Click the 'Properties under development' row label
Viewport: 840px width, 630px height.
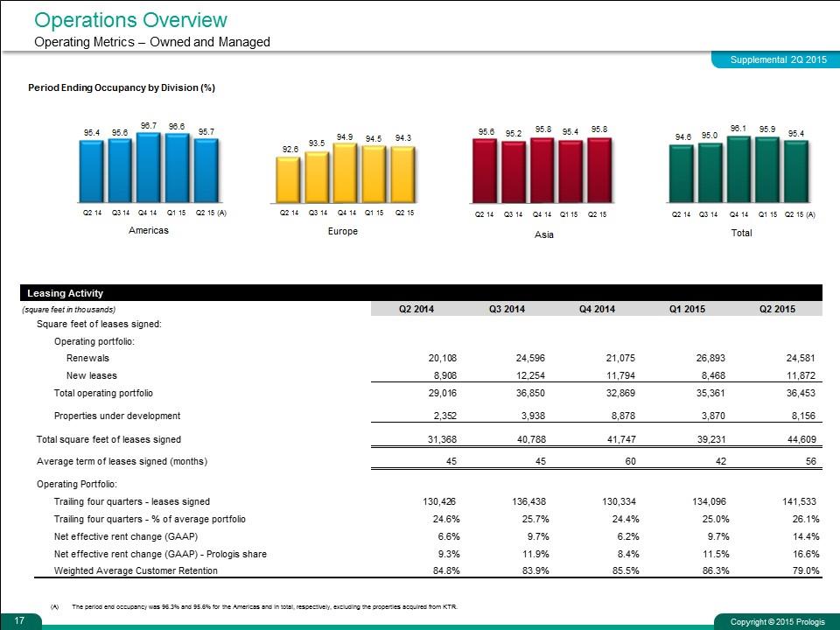[117, 416]
